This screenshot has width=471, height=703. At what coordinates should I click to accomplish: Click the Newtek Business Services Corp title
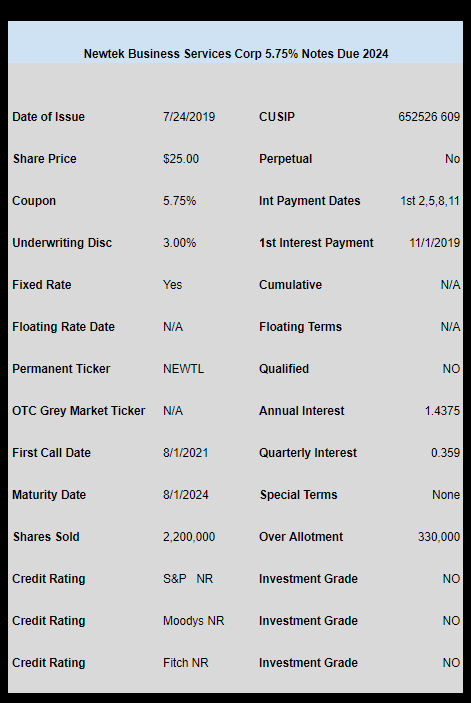coord(236,54)
